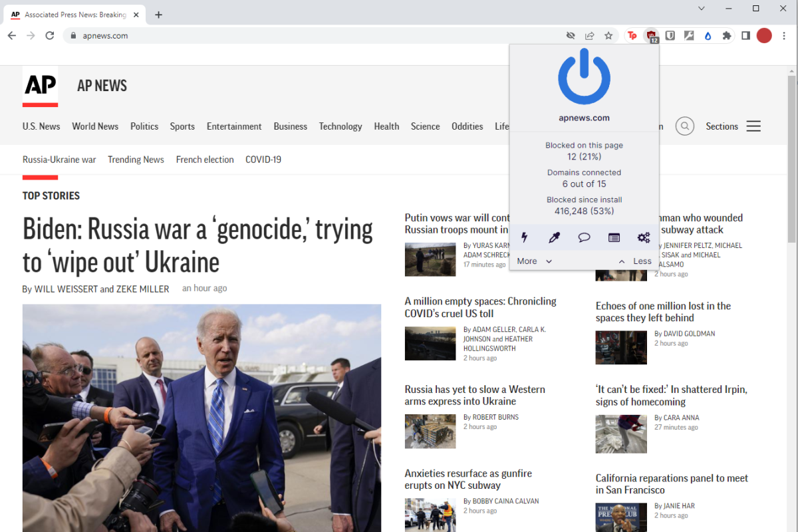The height and width of the screenshot is (532, 798).
Task: Open Technology section
Action: [340, 126]
